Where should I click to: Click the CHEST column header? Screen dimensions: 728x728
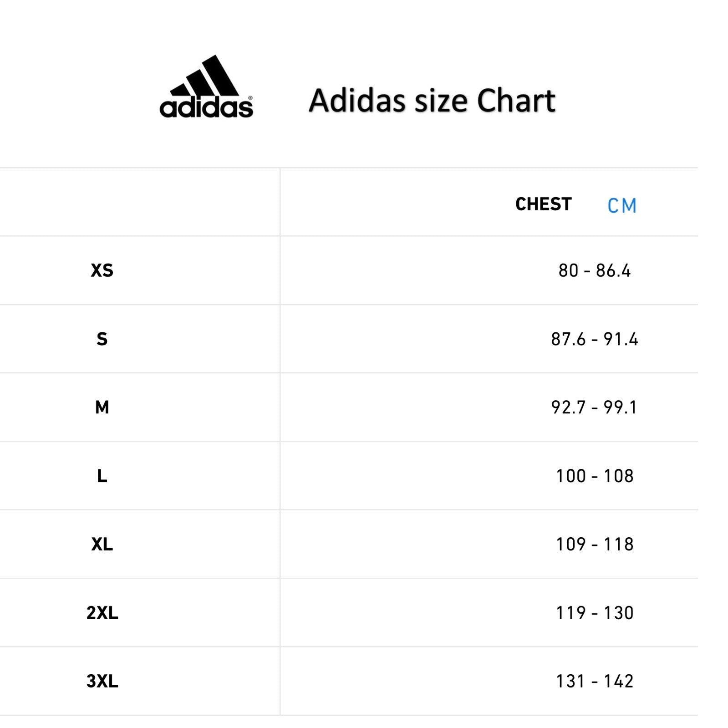point(543,204)
